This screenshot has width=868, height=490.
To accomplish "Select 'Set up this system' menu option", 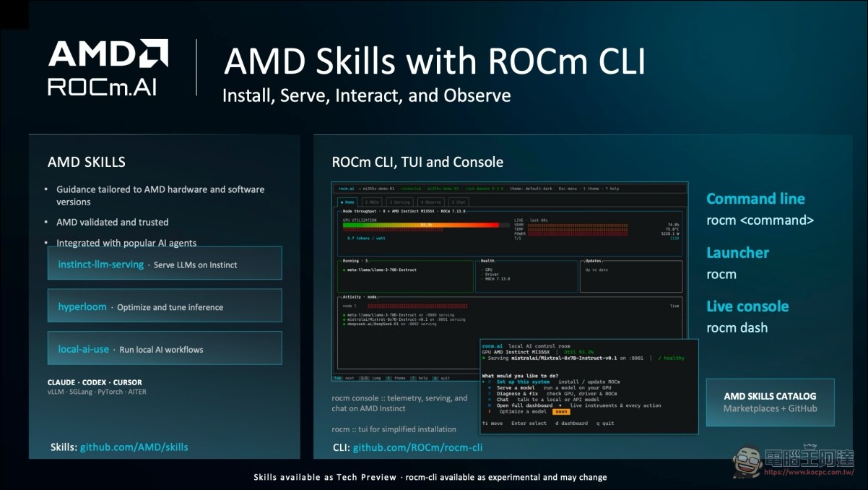I will click(523, 382).
